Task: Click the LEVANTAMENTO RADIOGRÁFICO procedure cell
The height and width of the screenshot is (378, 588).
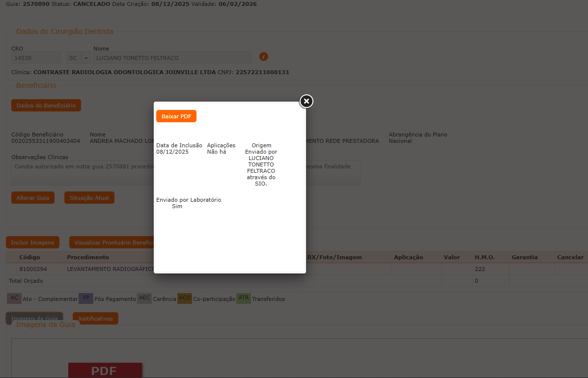Action: pos(110,269)
